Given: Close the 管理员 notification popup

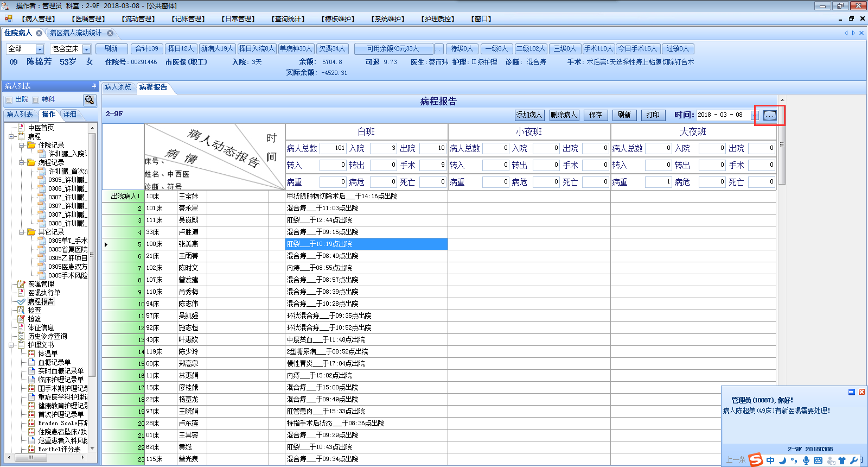Looking at the screenshot, I should coord(861,392).
